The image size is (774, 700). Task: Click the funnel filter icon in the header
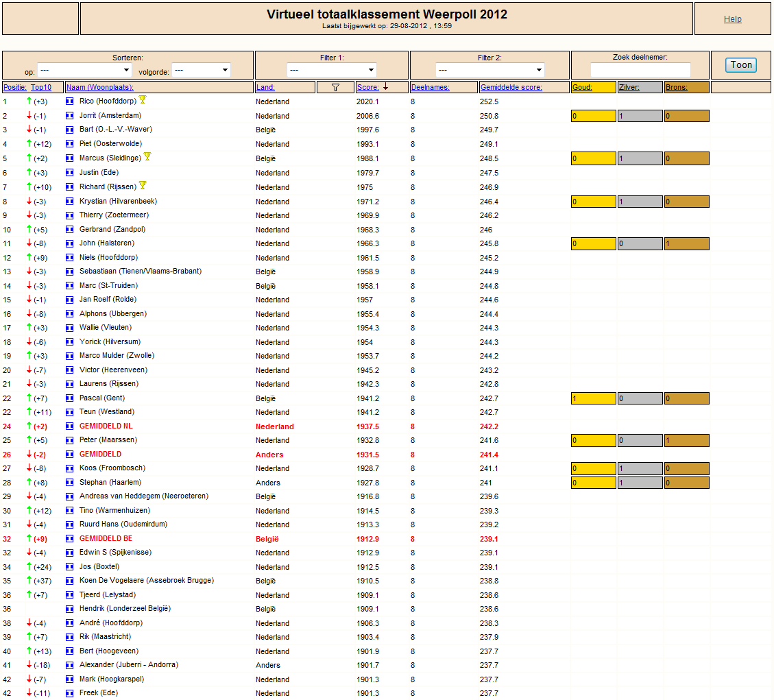pyautogui.click(x=335, y=87)
